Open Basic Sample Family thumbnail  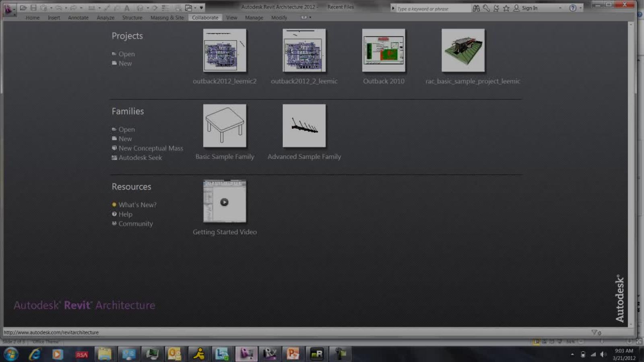click(225, 126)
